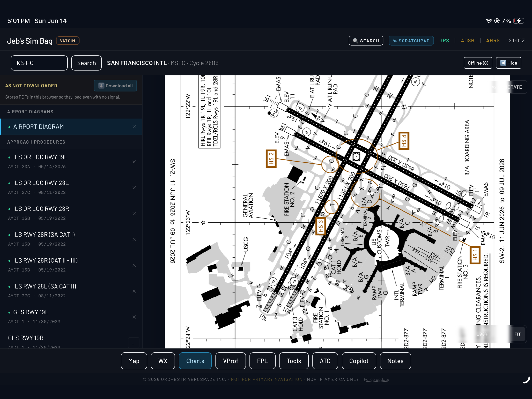Viewport: 532px width, 399px height.
Task: Hide the chart sidebar
Action: (508, 63)
